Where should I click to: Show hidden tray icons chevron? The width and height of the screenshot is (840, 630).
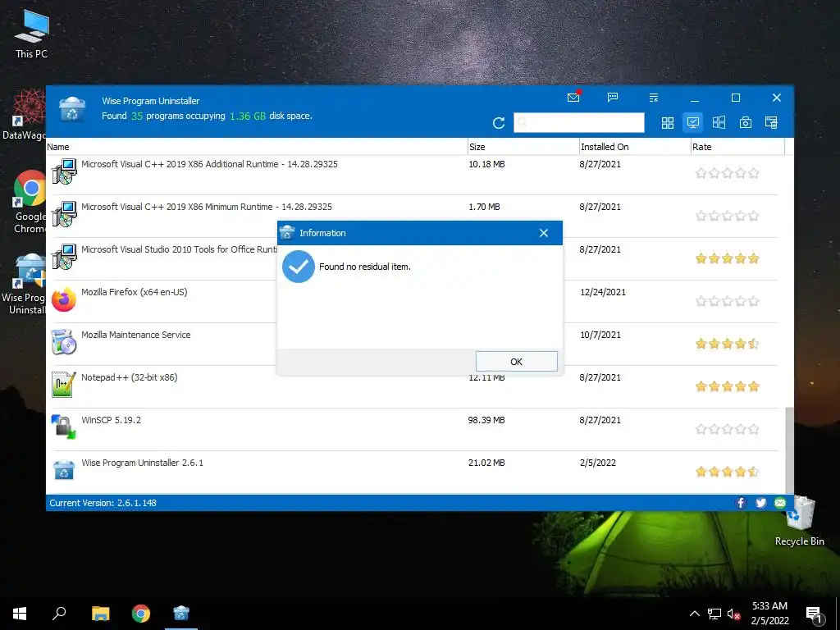tap(694, 614)
